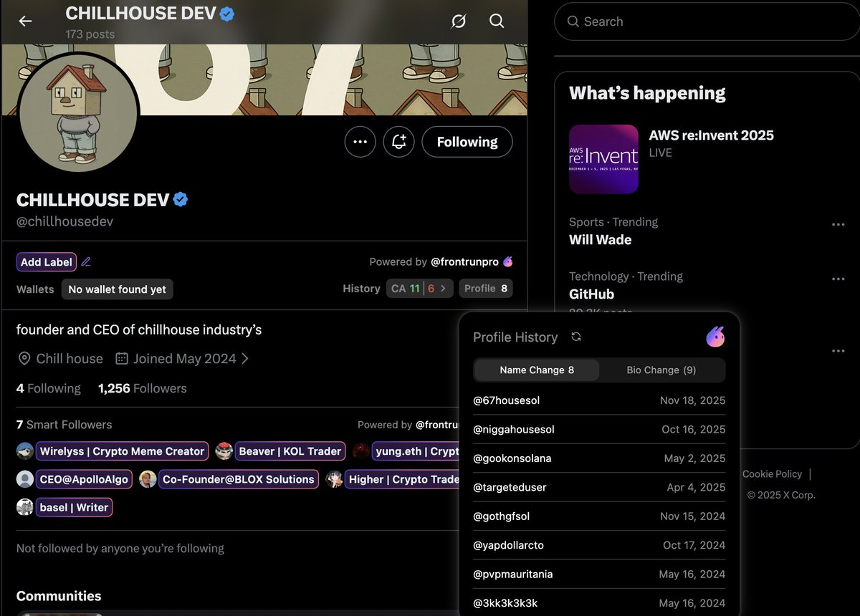Click the yung.eth smart follower tag
Image resolution: width=860 pixels, height=616 pixels.
pyautogui.click(x=416, y=451)
